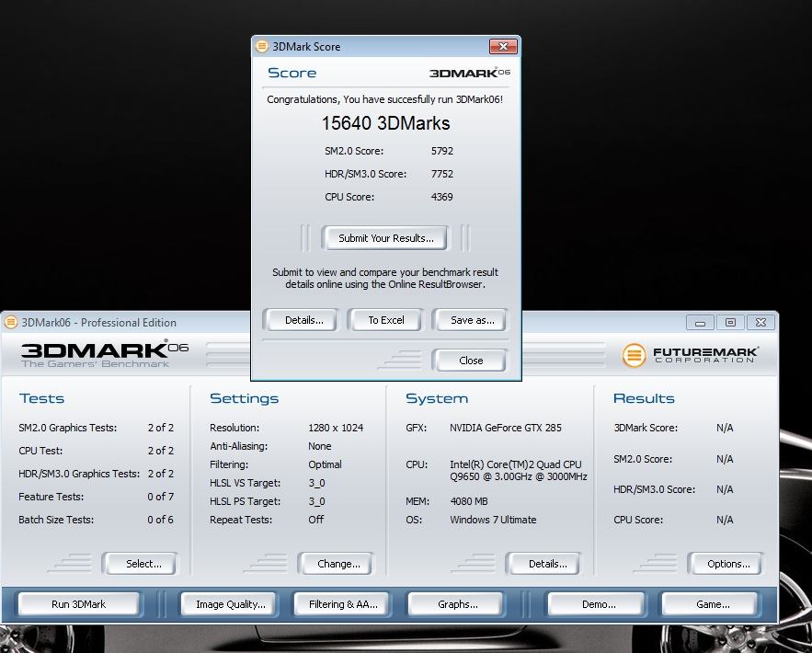Click Filtering value Optimal
Image resolution: width=812 pixels, height=653 pixels.
pyautogui.click(x=325, y=464)
